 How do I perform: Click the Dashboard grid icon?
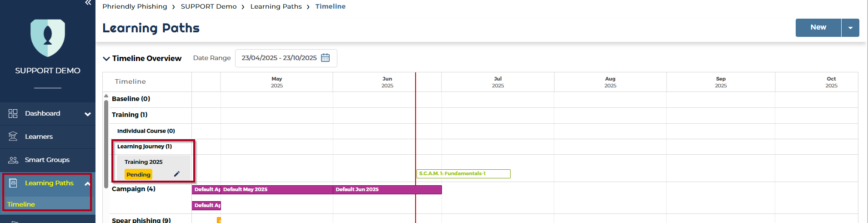13,113
